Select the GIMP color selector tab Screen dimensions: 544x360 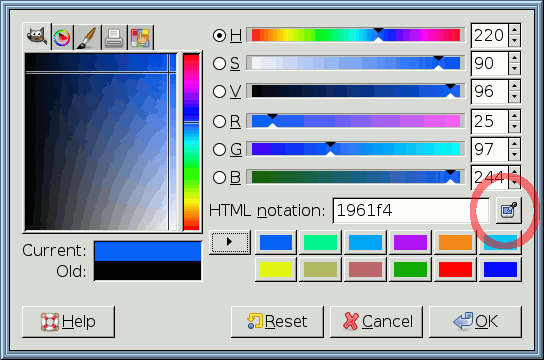(x=37, y=36)
